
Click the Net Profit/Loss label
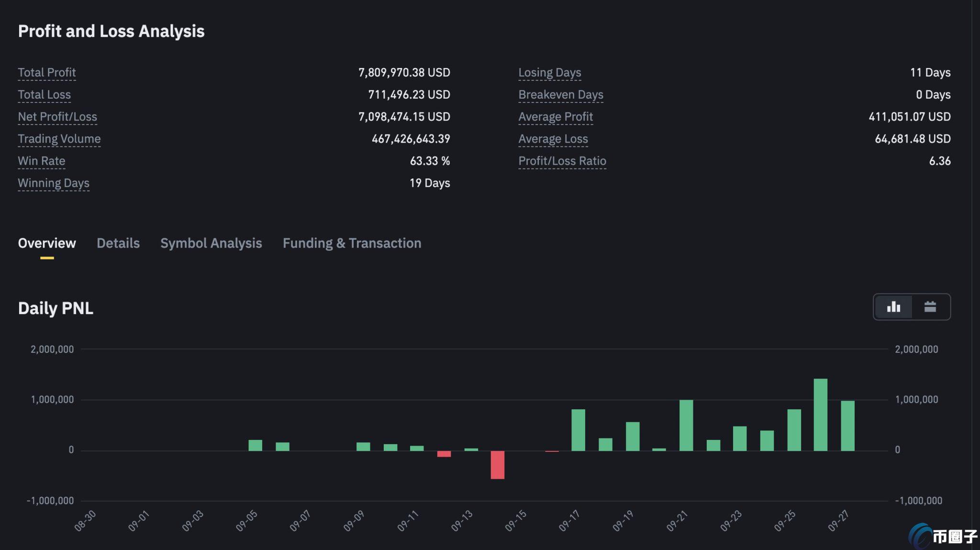click(x=57, y=116)
